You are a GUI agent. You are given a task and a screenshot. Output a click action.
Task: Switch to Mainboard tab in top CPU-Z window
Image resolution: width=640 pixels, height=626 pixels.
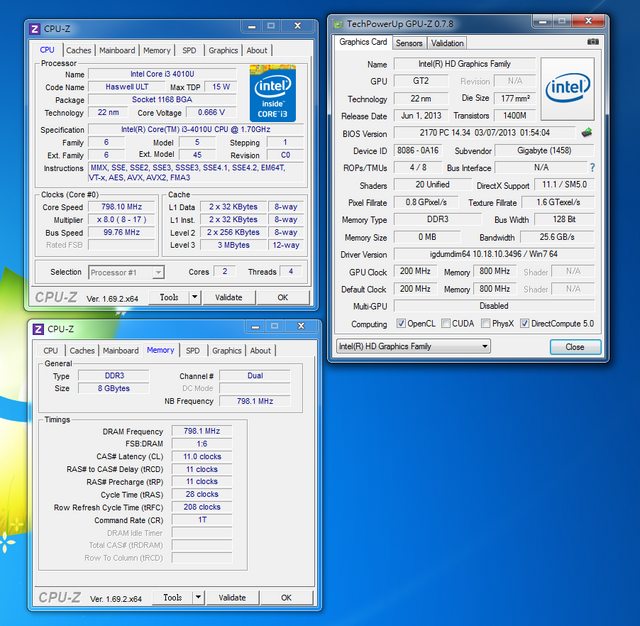pos(117,50)
